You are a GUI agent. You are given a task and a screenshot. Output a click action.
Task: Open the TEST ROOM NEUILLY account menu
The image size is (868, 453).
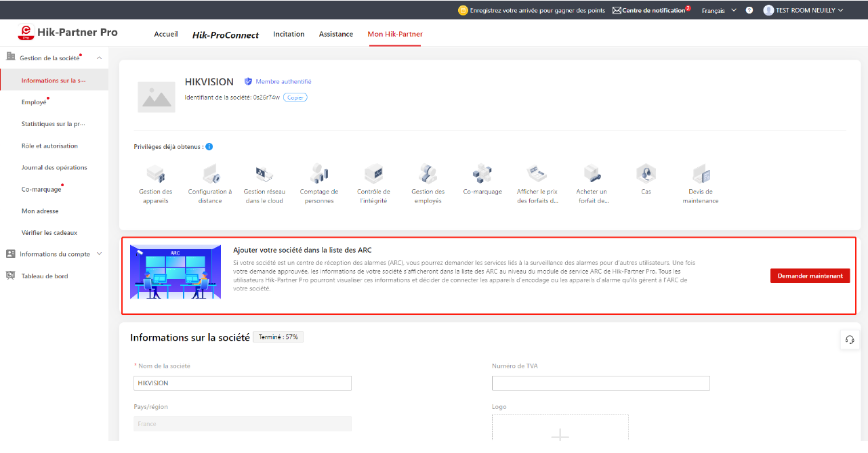tap(804, 10)
